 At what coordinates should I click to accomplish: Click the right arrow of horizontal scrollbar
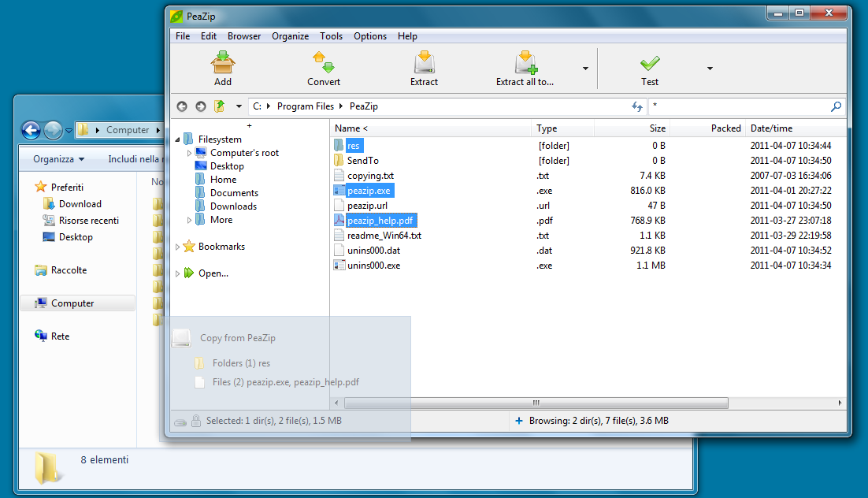[840, 403]
